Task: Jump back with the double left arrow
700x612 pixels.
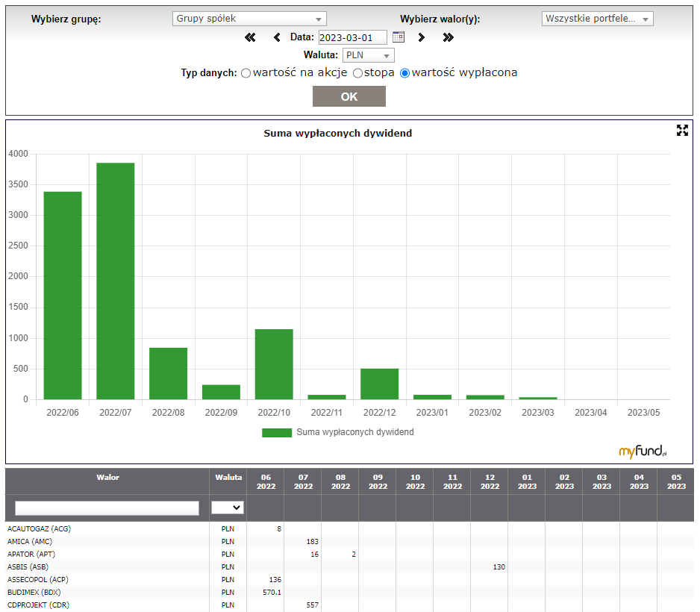Action: 250,37
